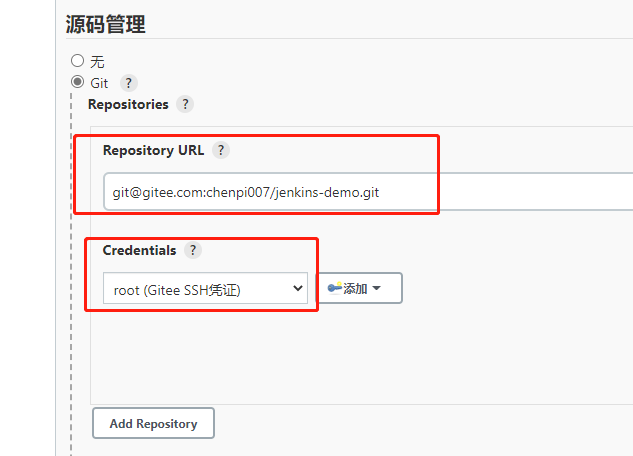The height and width of the screenshot is (456, 633).
Task: Click the Repositories section label
Action: coord(128,104)
